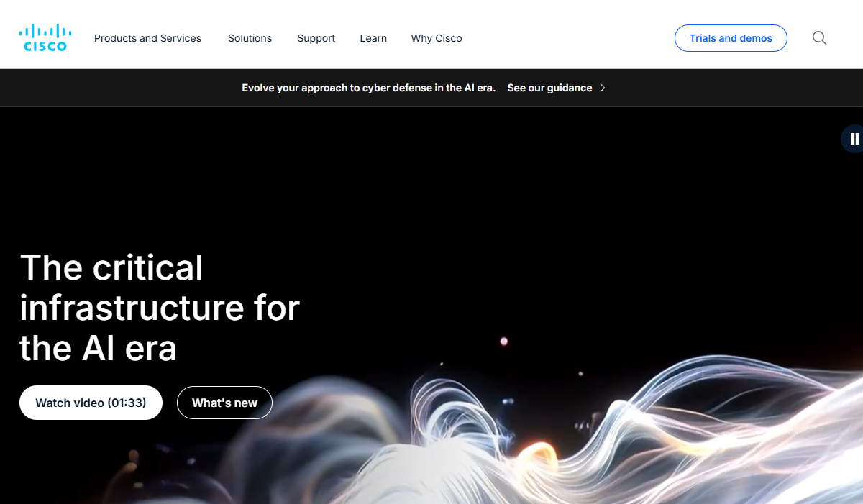The image size is (863, 504).
Task: Click the cyber defense banner text
Action: click(369, 88)
